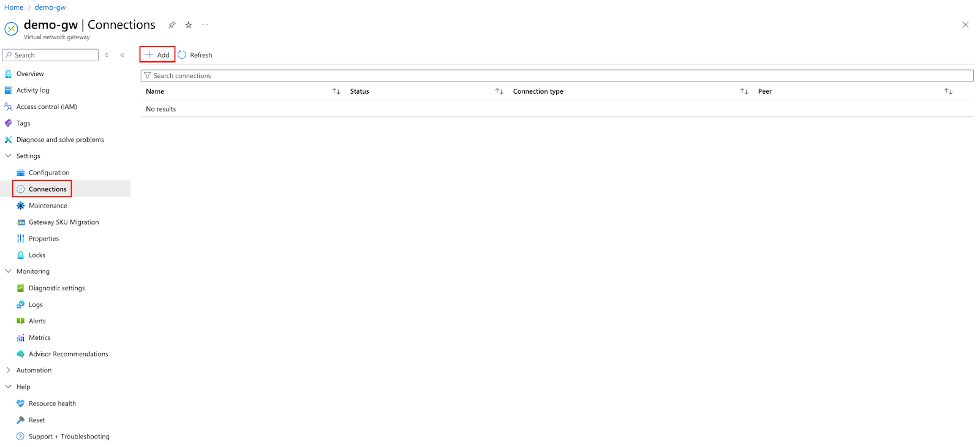Mark demo-gw as favorite with star
The height and width of the screenshot is (447, 980).
tap(189, 25)
